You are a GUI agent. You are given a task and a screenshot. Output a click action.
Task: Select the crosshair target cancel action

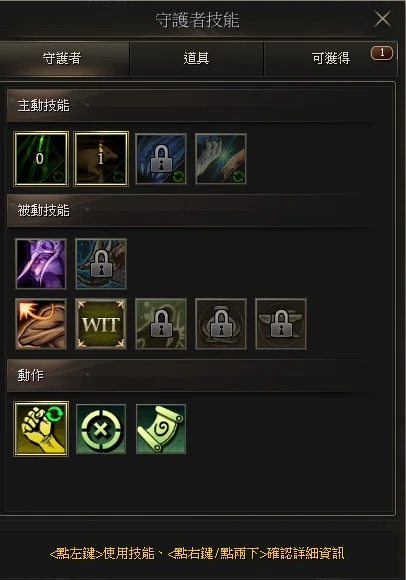101,429
